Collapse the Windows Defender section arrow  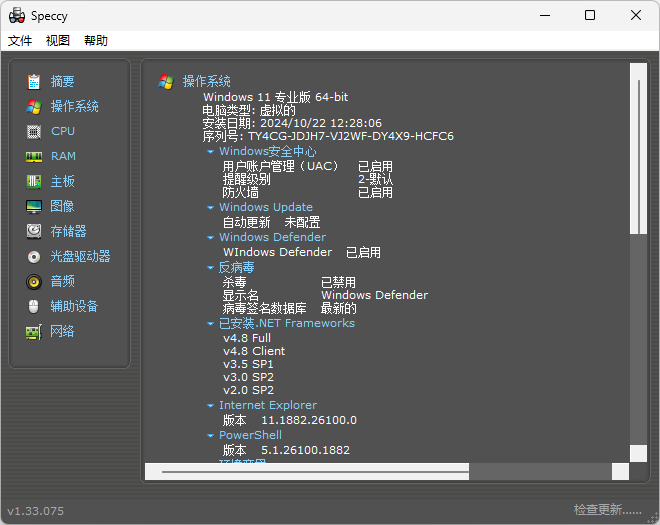[210, 237]
